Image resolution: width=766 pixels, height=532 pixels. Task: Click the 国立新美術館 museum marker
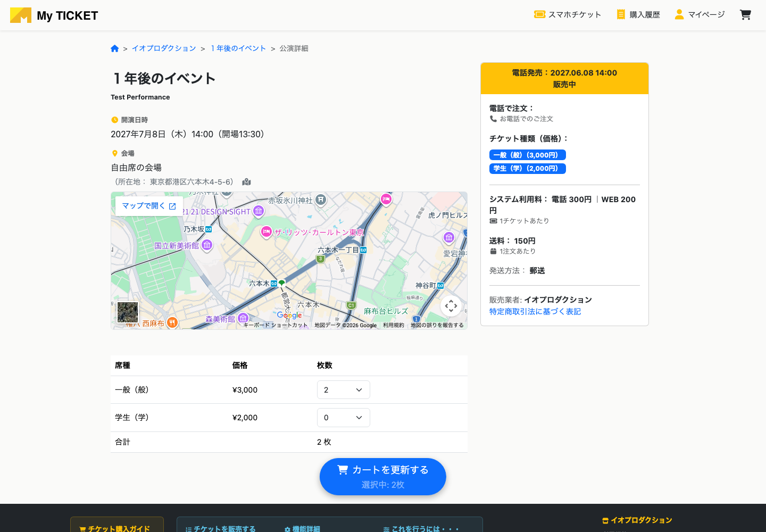point(207,245)
